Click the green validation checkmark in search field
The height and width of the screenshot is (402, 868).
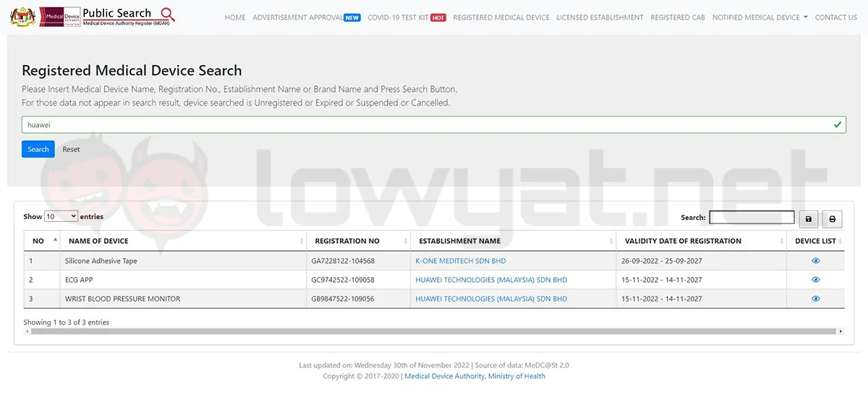pyautogui.click(x=838, y=124)
